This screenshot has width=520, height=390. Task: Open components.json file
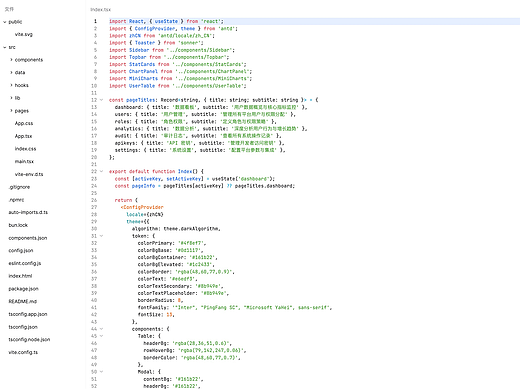[28, 238]
